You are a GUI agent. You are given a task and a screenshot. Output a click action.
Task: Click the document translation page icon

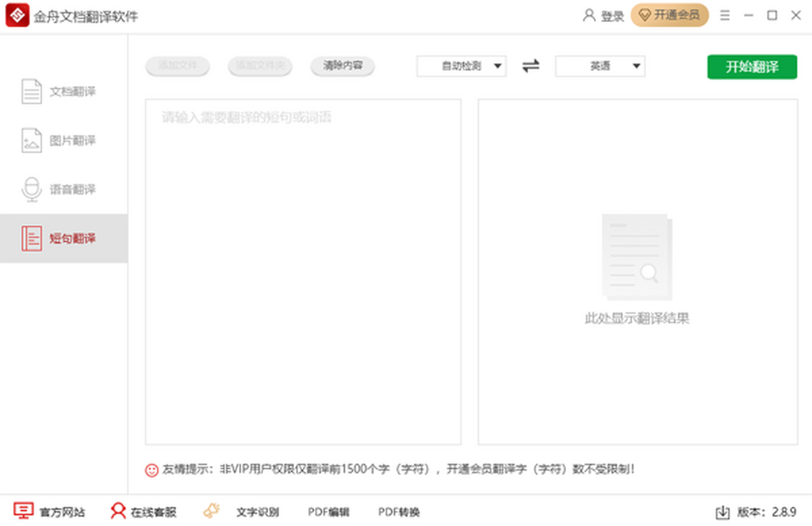click(32, 91)
